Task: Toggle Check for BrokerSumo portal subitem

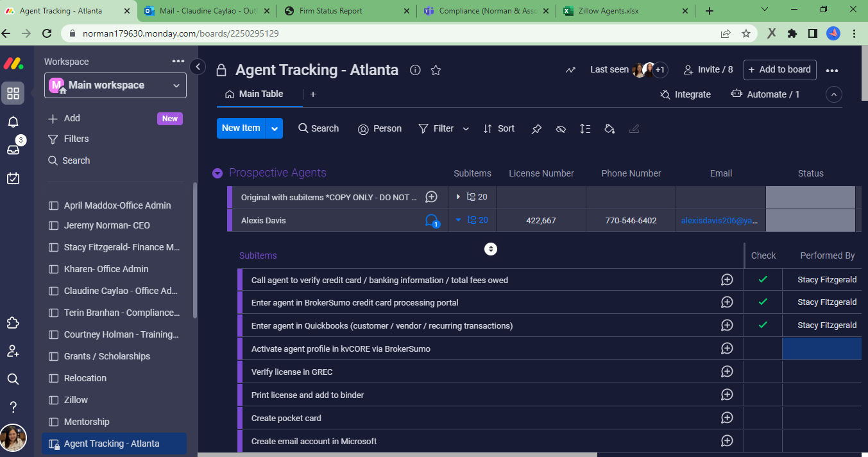Action: 763,302
